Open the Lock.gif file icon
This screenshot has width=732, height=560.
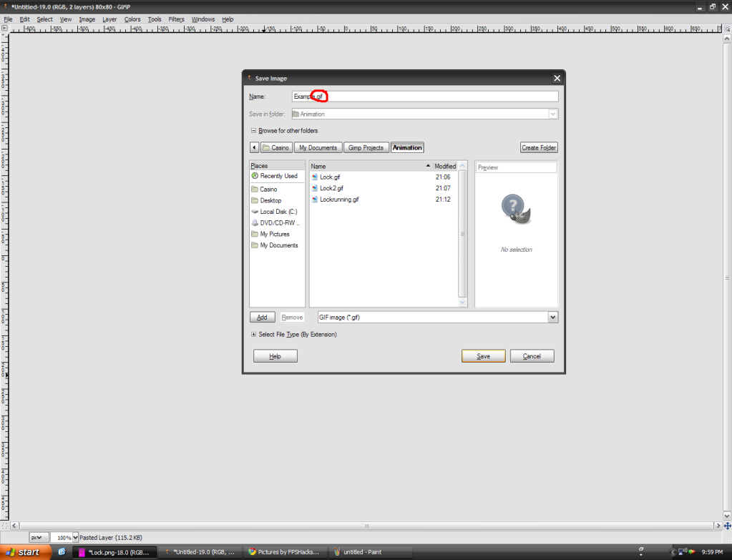point(331,177)
